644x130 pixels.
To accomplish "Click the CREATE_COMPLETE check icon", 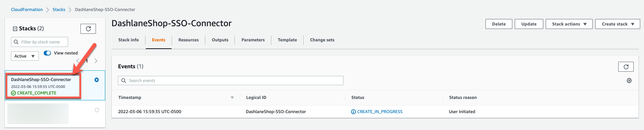I will [x=13, y=93].
